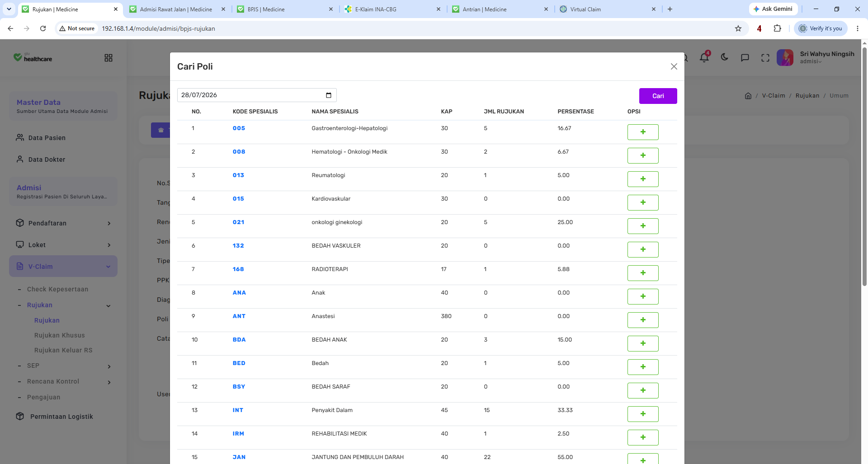Open Sri Wahyu Ningsih profile dropdown
Image resolution: width=868 pixels, height=464 pixels.
[x=816, y=57]
